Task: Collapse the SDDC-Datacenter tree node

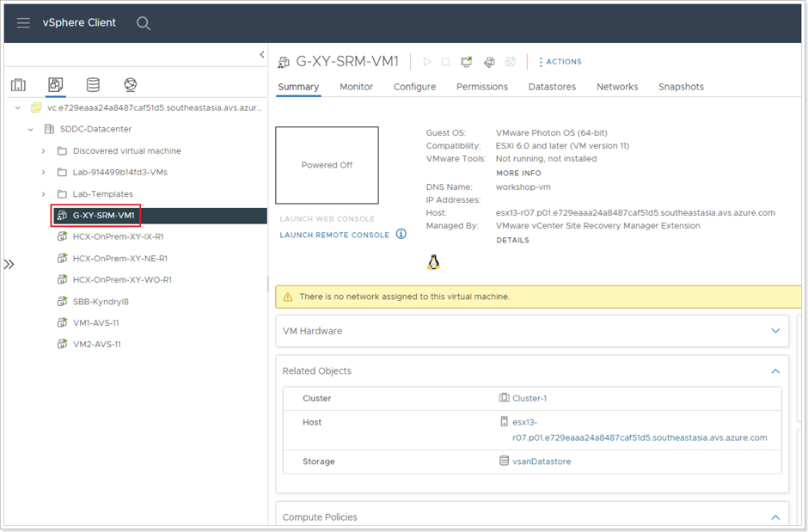Action: pyautogui.click(x=31, y=129)
